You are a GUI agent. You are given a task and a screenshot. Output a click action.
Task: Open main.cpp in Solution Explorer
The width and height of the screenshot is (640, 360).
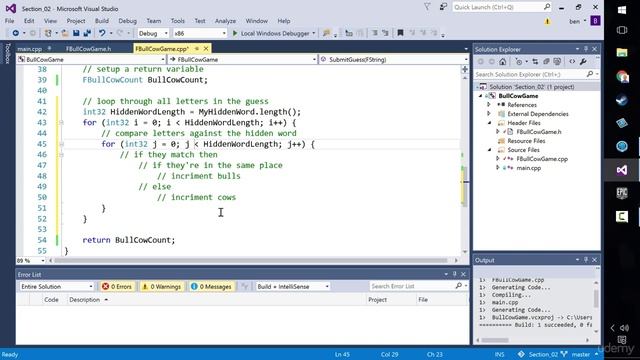(528, 168)
